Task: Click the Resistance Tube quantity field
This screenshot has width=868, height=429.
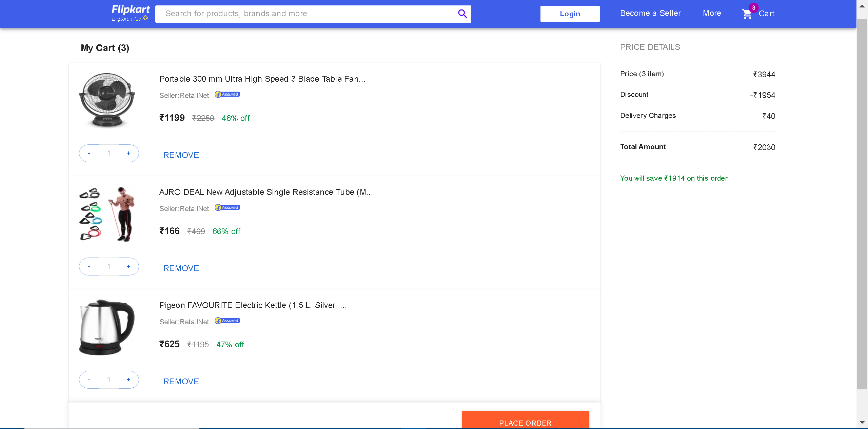Action: click(x=109, y=267)
